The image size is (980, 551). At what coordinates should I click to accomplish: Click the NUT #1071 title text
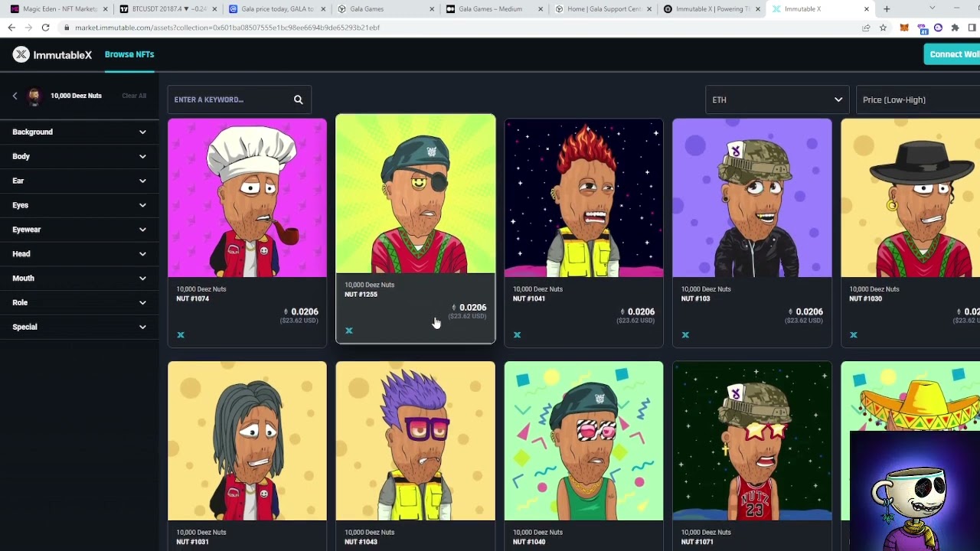coord(697,542)
